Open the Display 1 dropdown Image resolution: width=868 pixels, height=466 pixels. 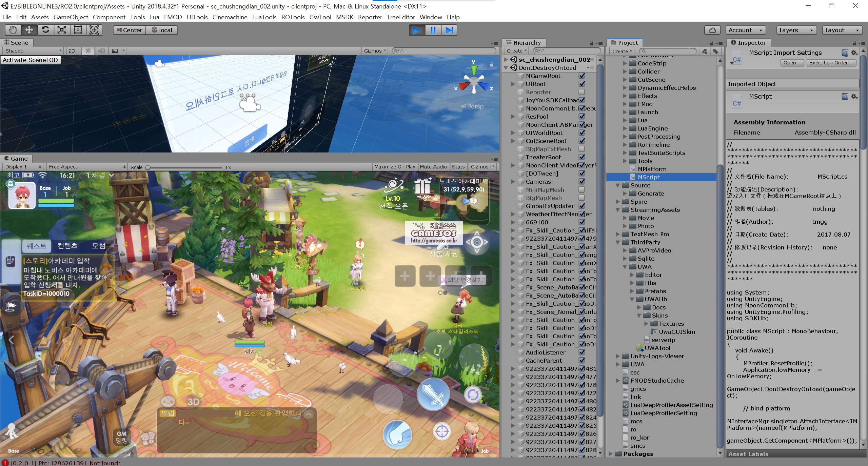coord(23,167)
